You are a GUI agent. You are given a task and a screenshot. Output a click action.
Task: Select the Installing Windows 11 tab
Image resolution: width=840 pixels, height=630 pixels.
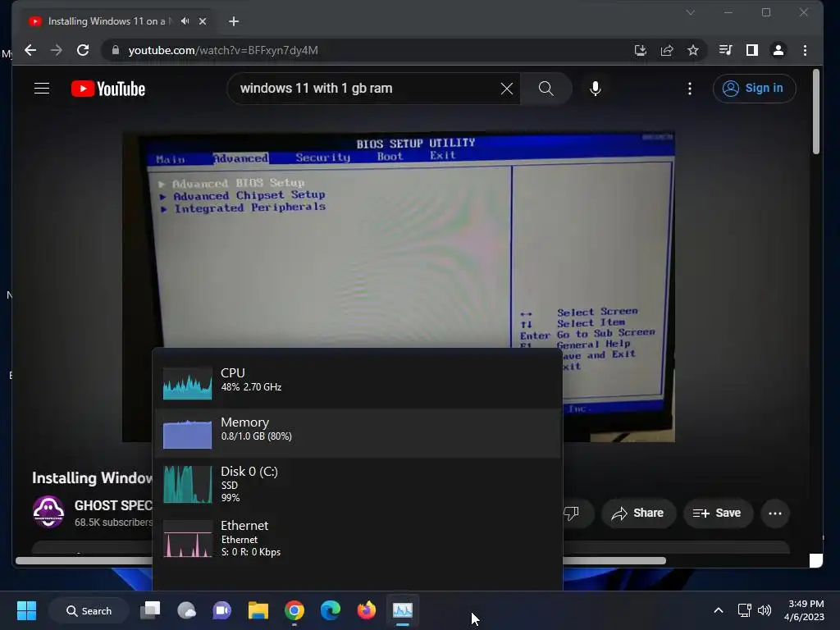click(107, 21)
